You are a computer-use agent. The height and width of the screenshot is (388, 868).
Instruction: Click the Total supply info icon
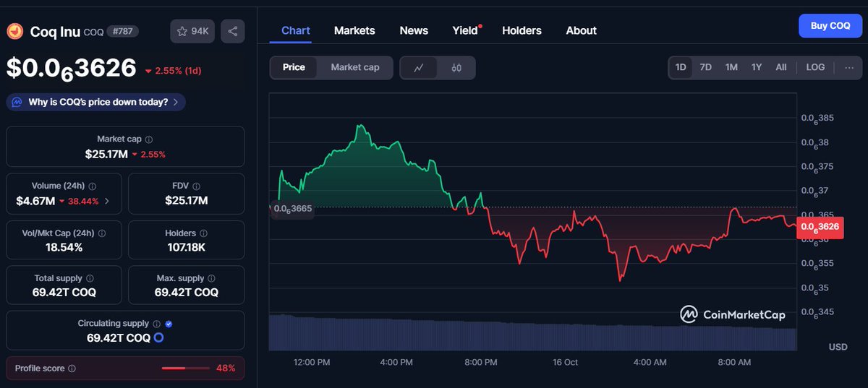click(x=90, y=278)
